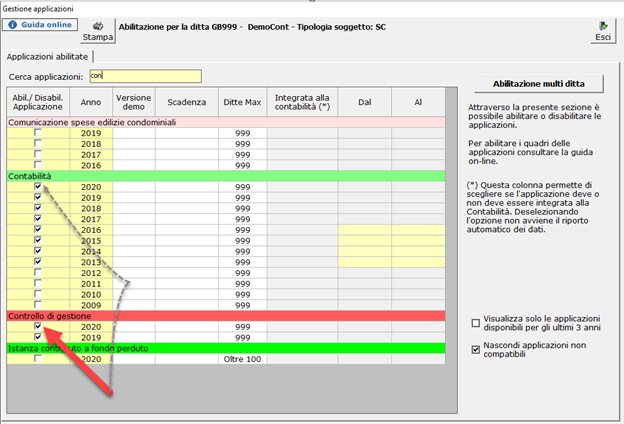Select the Controllo di gestione red header

(x=226, y=316)
